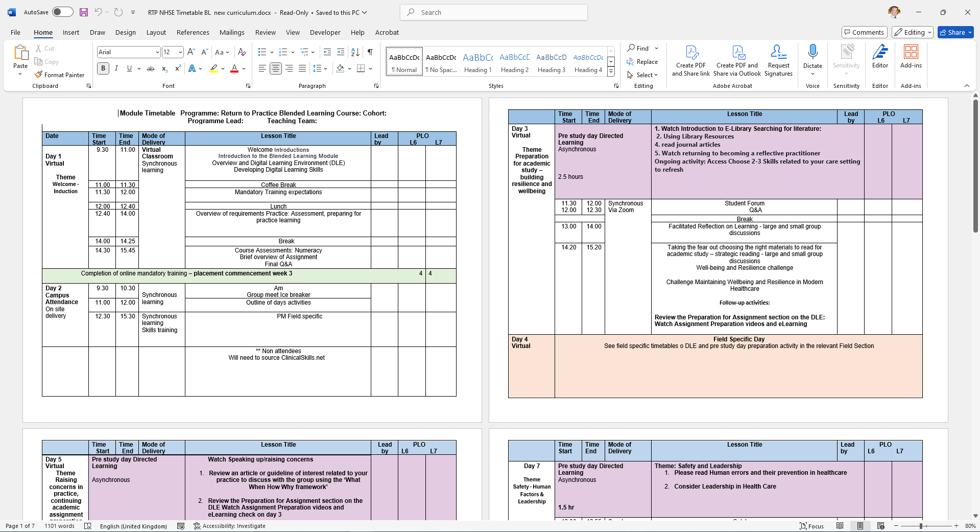Viewport: 980px width, 532px height.
Task: Toggle Show/Hide paragraph marks
Action: click(x=370, y=52)
